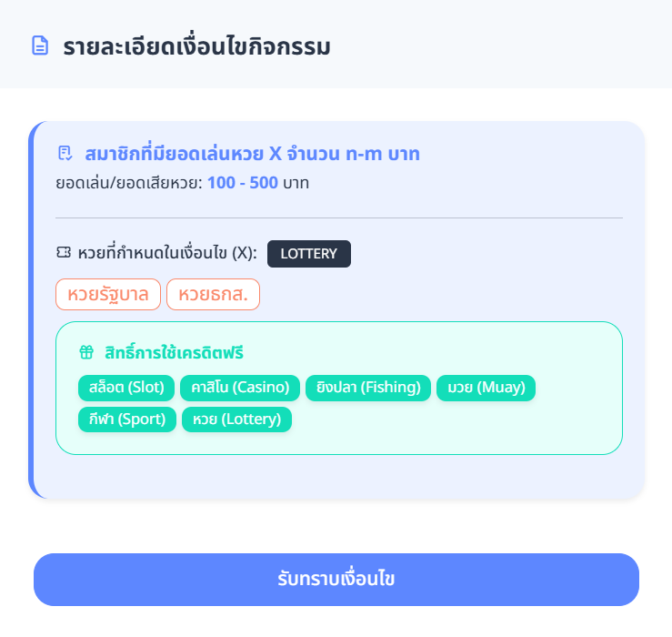Click the ticket icon before หวยที่กำหนดในเงื่อนไข
The width and height of the screenshot is (672, 637).
coord(64,253)
